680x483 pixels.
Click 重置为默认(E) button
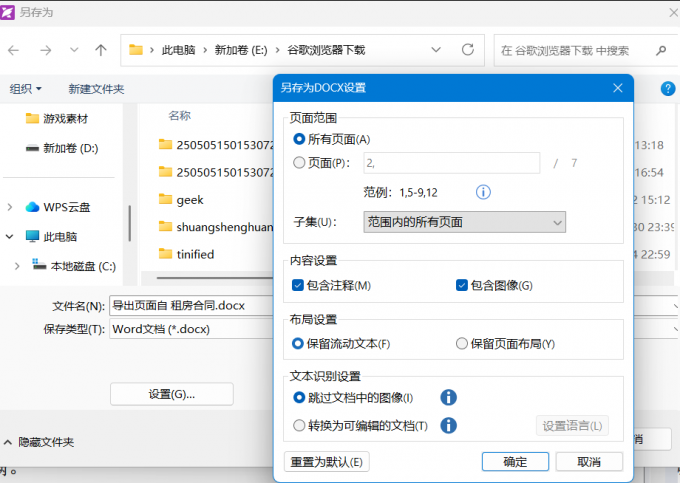(x=327, y=462)
